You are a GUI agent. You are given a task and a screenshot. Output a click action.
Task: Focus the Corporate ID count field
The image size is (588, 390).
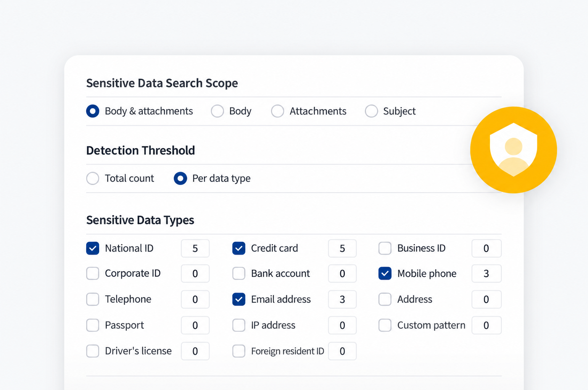click(195, 273)
